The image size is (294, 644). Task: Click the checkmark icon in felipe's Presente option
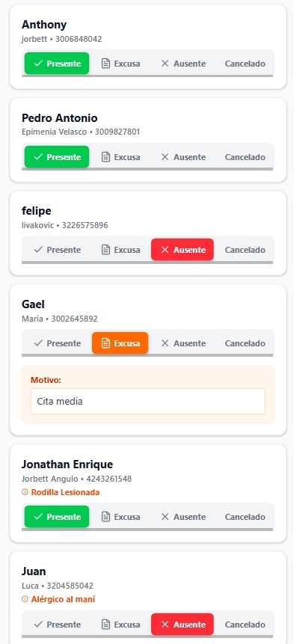[38, 250]
